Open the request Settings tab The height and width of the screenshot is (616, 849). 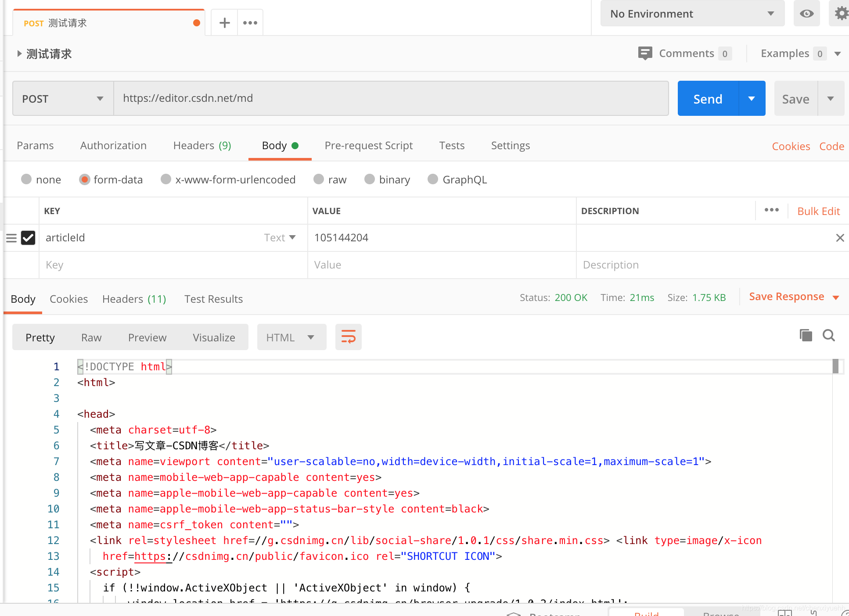pos(511,145)
